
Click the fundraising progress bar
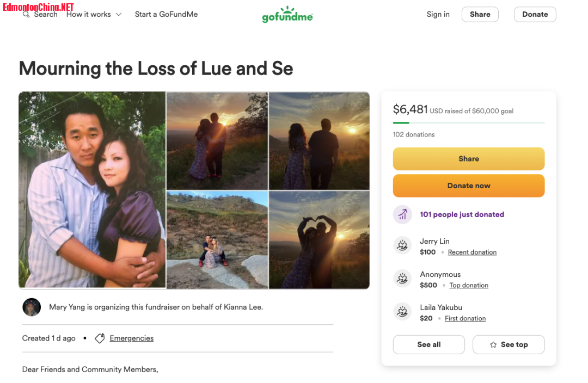click(469, 123)
